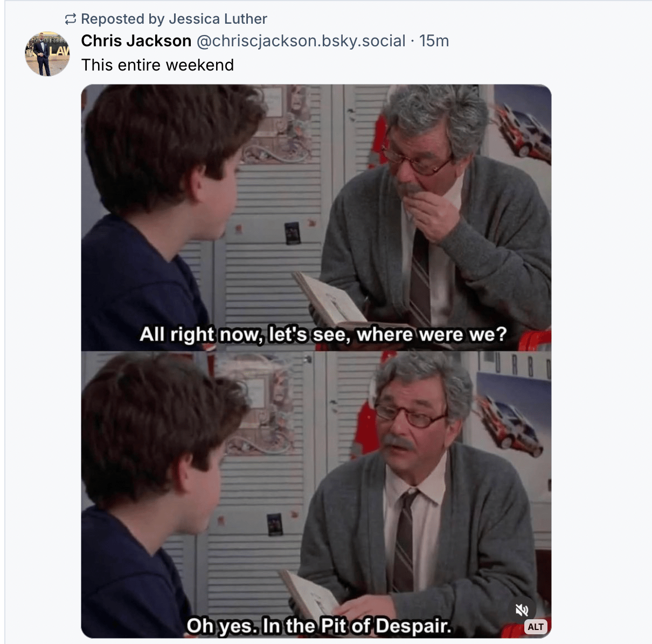Open the @chriscjackson.bsky.social handle
Image resolution: width=652 pixels, height=644 pixels.
[301, 41]
